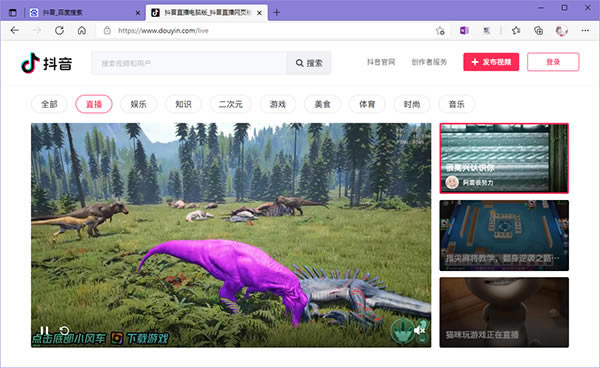Open the tab actions menu icon
600x368 pixels.
[13, 13]
